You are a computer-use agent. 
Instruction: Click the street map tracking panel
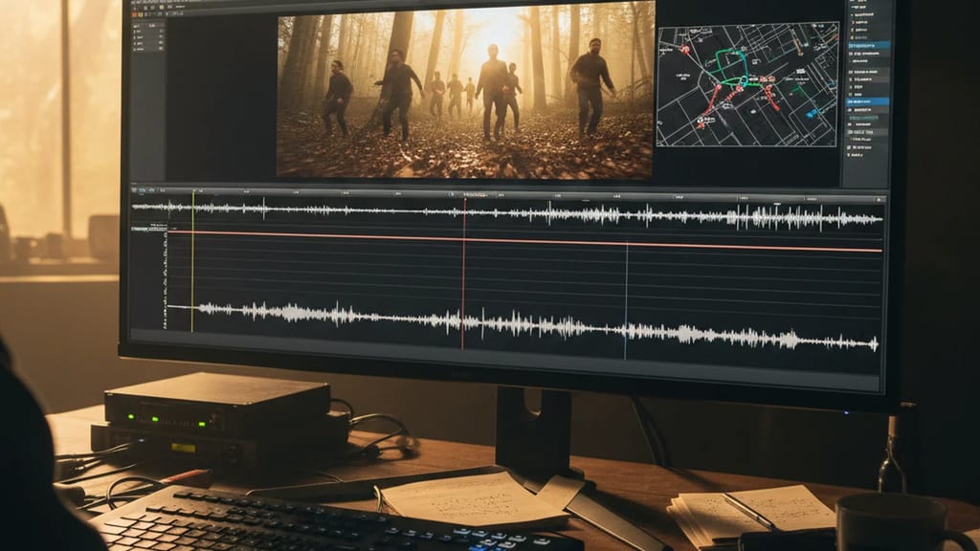[x=747, y=85]
